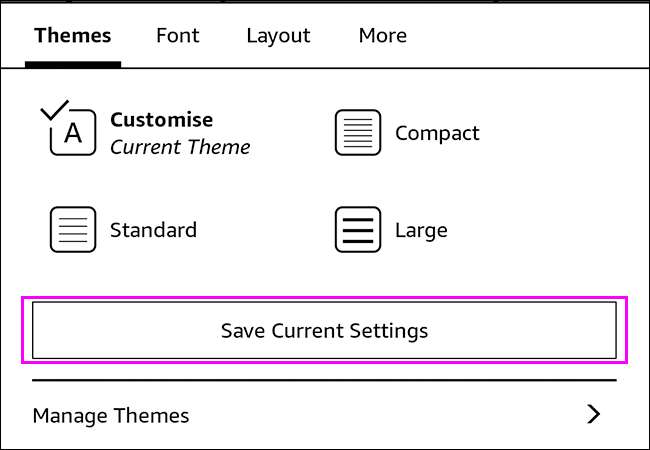Screen dimensions: 650x450
Task: Open the More tab
Action: pos(382,35)
